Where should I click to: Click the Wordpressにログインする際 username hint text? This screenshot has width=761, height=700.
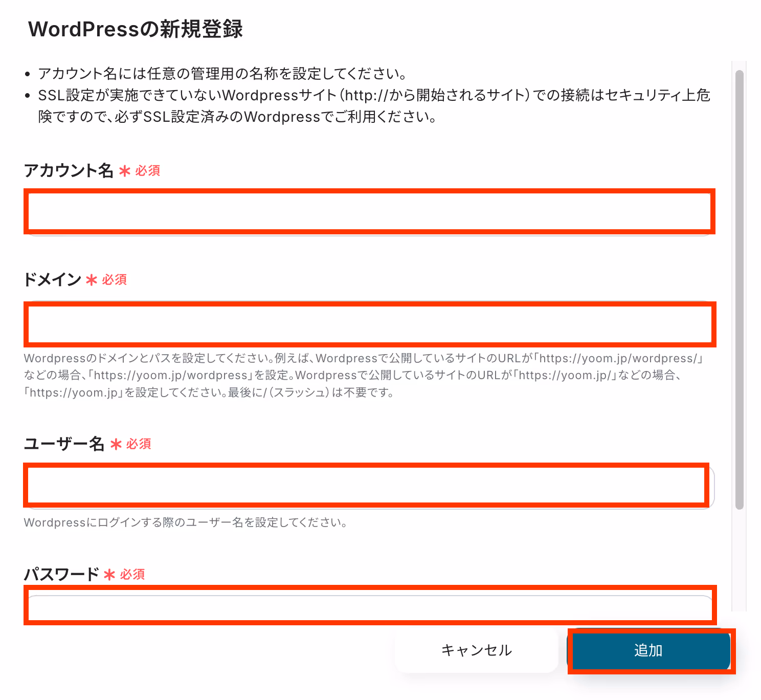(186, 522)
